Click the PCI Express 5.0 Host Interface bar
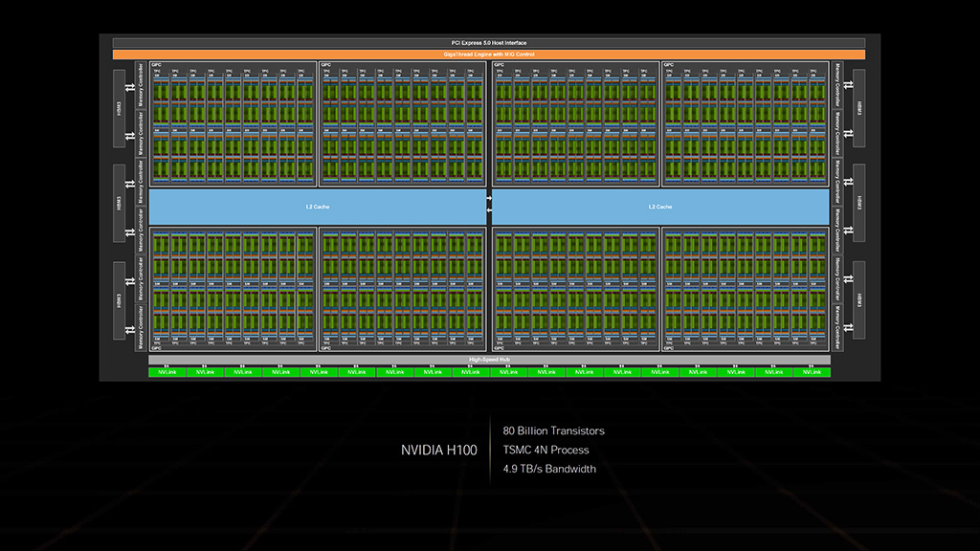Screen dimensions: 980x551 [489, 43]
